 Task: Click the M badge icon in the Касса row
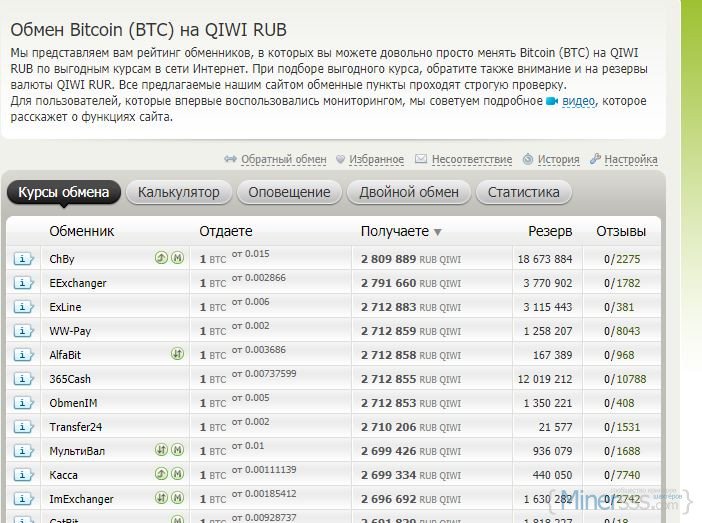pyautogui.click(x=177, y=474)
